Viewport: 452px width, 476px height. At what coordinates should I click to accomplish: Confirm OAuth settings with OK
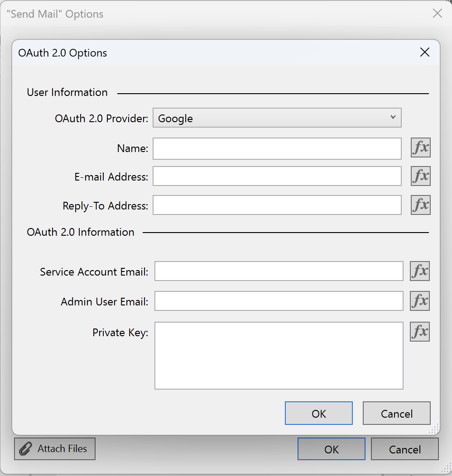point(318,413)
